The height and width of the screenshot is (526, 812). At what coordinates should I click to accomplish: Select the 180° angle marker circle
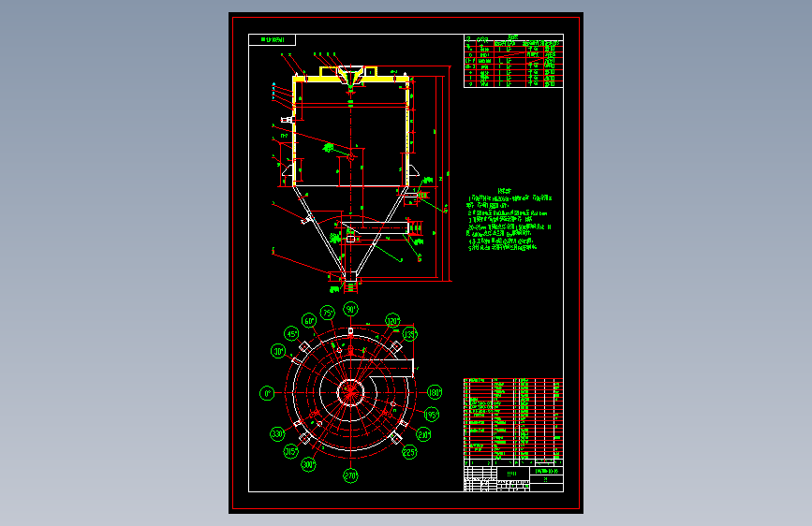coord(435,392)
